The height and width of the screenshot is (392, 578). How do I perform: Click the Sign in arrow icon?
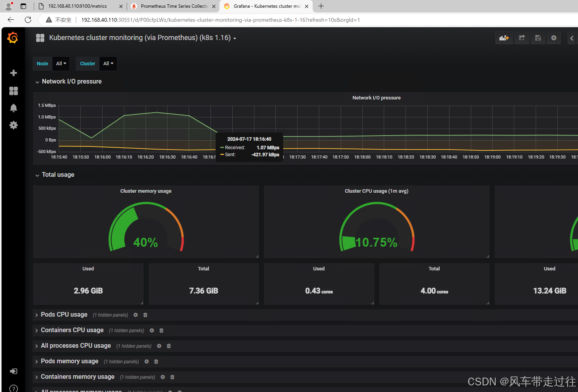point(14,371)
